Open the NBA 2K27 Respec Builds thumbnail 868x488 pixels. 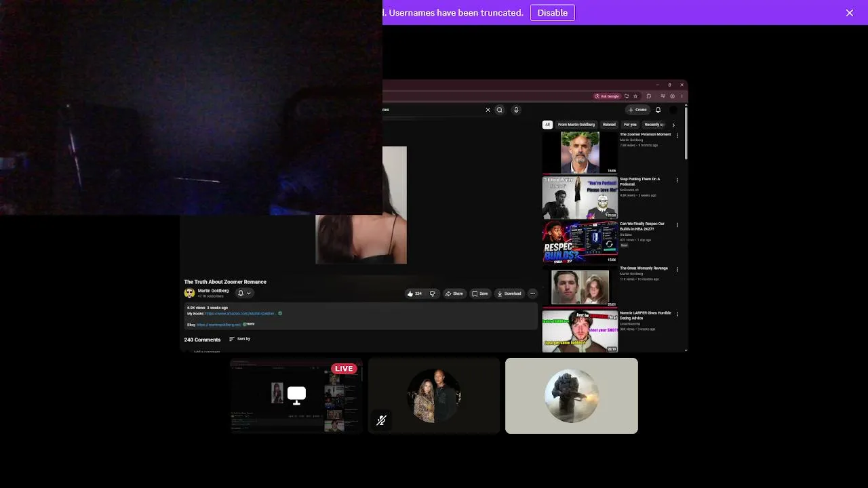[x=580, y=242]
